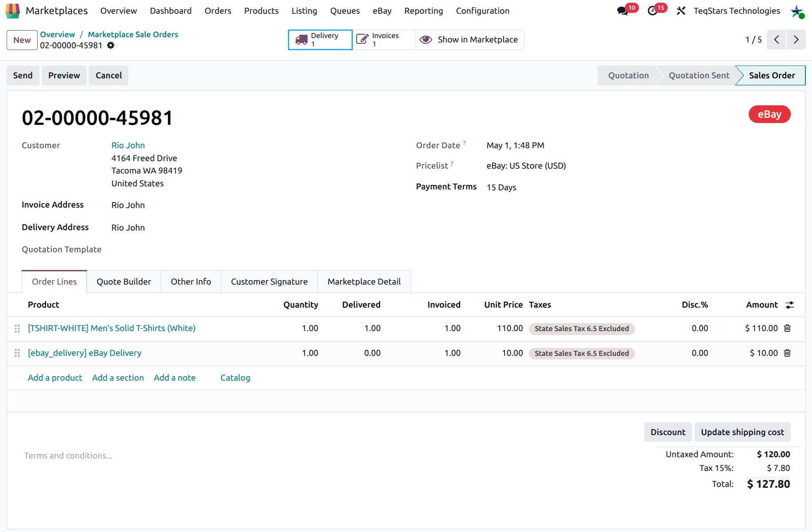Screen dimensions: 812x532
Task: Go to next record arrow
Action: [x=796, y=40]
